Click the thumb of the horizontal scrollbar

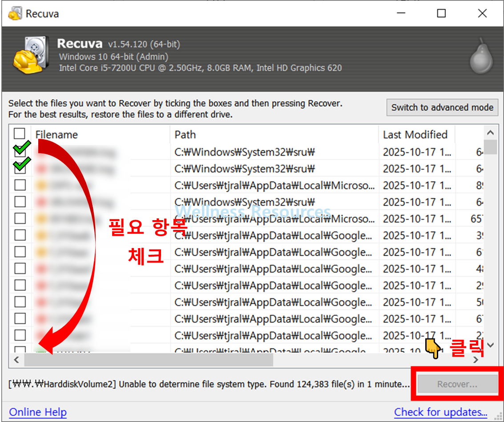tap(149, 360)
